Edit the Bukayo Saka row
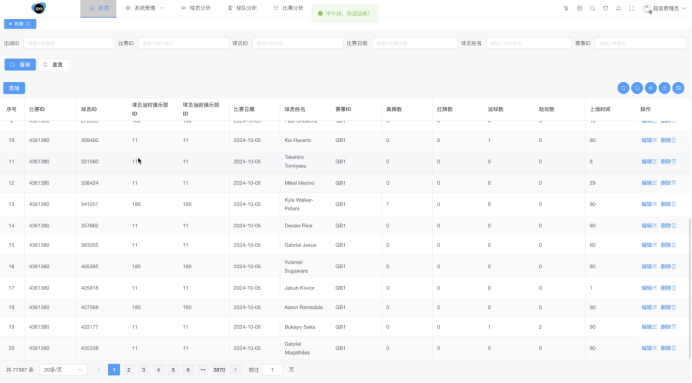Image resolution: width=692 pixels, height=383 pixels. [x=649, y=327]
